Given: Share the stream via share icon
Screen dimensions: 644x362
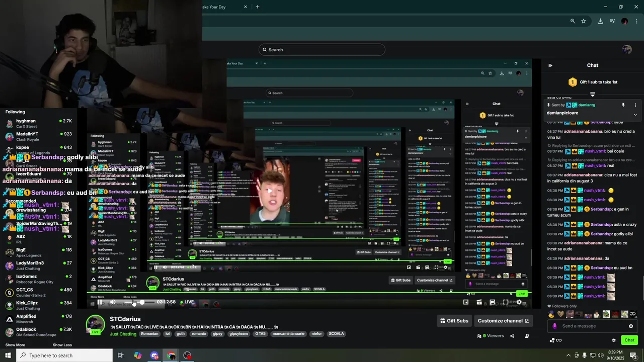Looking at the screenshot, I should [x=512, y=336].
